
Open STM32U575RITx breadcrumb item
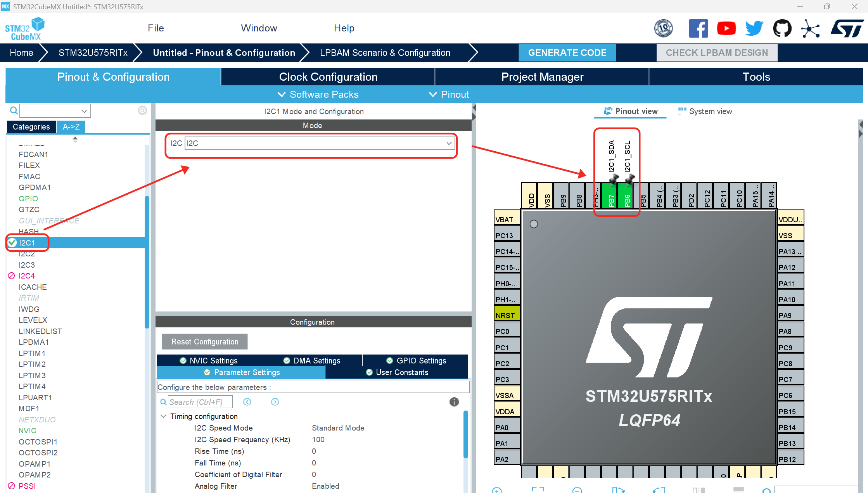(93, 53)
